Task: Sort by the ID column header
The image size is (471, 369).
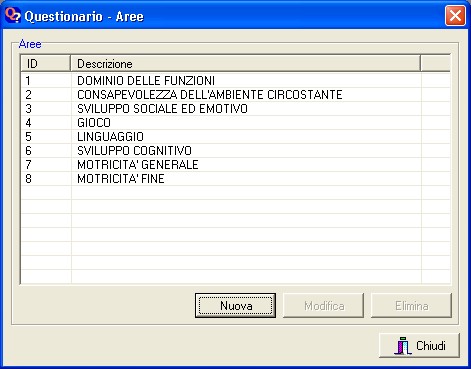Action: [x=45, y=63]
